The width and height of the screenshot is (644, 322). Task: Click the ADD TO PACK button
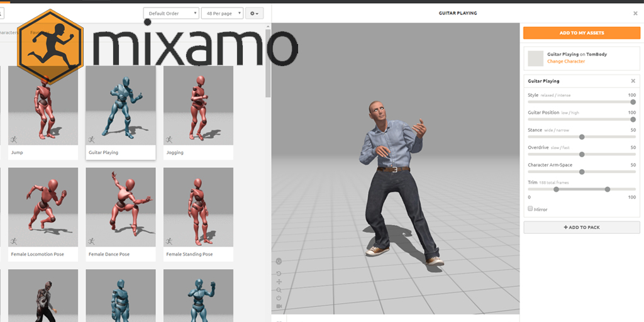pos(582,227)
